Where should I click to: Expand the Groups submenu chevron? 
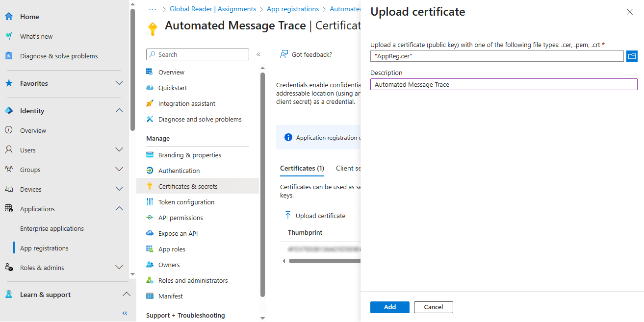point(119,170)
